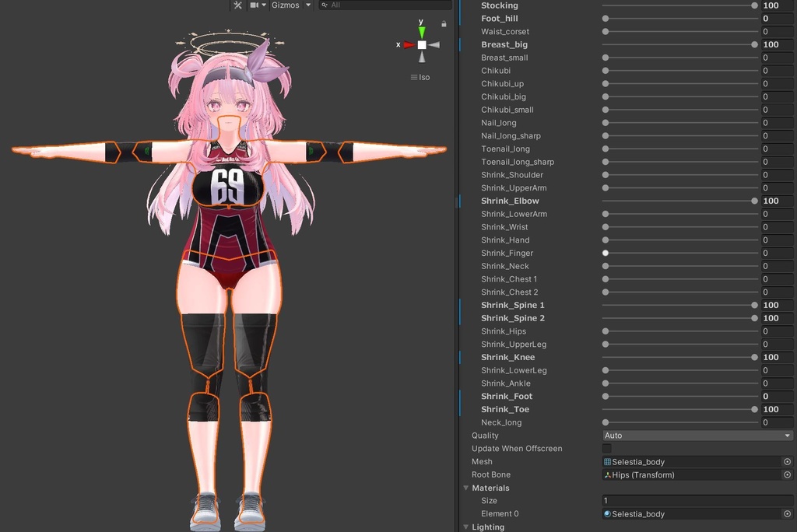Open the Element 0 object picker circle
The height and width of the screenshot is (532, 797).
(788, 513)
